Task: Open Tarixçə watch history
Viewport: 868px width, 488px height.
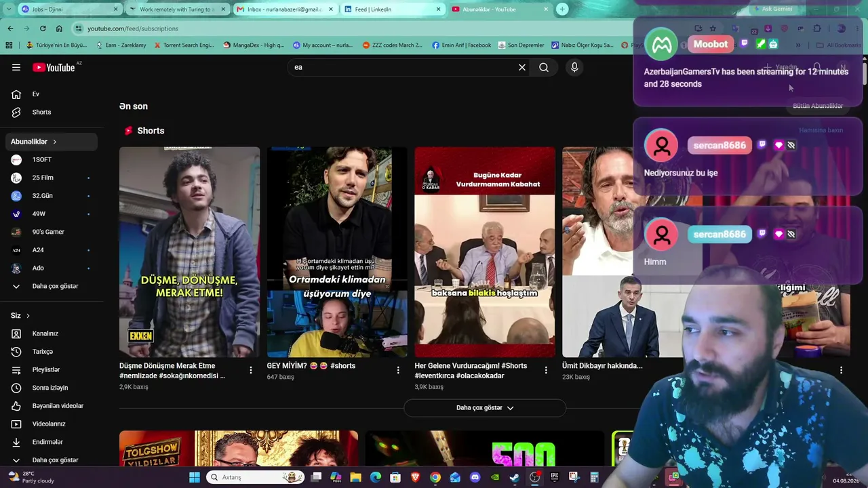Action: coord(52,352)
